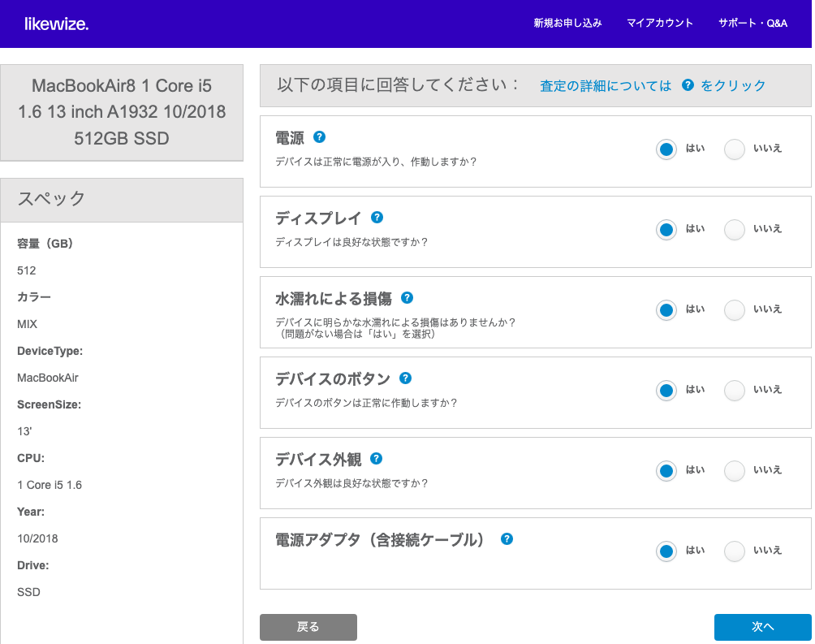This screenshot has width=815, height=644.
Task: Select いいえ for 電源アダプタ
Action: coord(735,551)
